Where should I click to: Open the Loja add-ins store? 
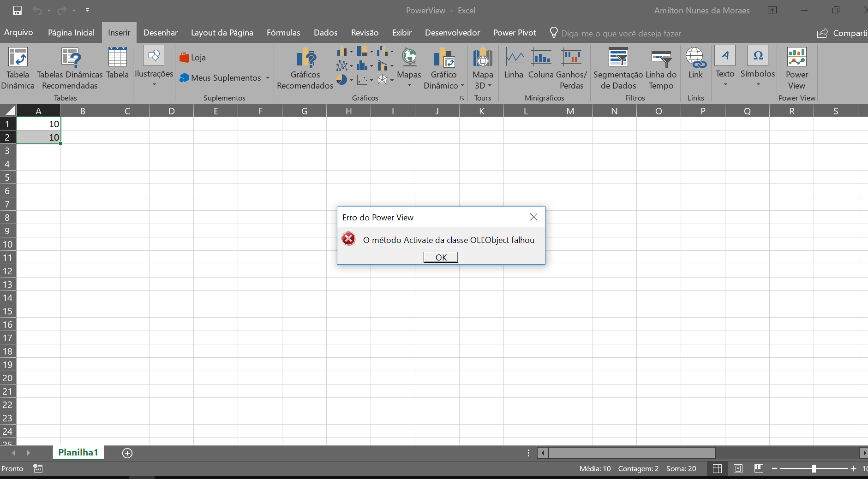pos(193,58)
